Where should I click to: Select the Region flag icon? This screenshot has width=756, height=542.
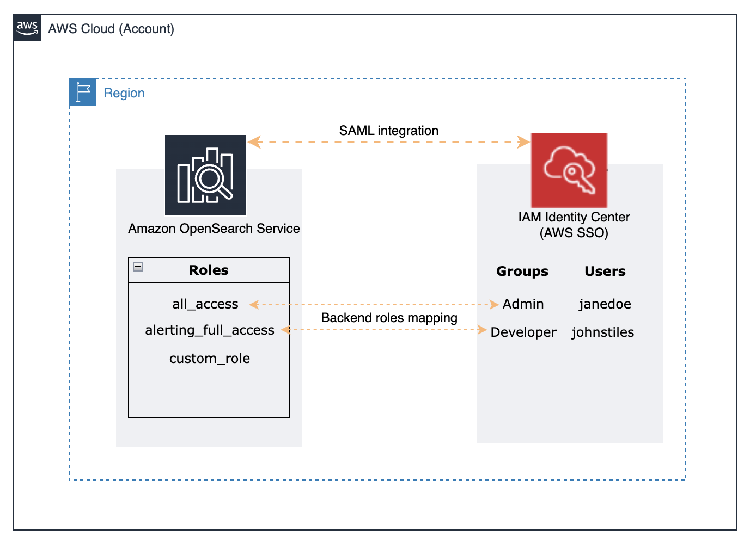[x=83, y=92]
